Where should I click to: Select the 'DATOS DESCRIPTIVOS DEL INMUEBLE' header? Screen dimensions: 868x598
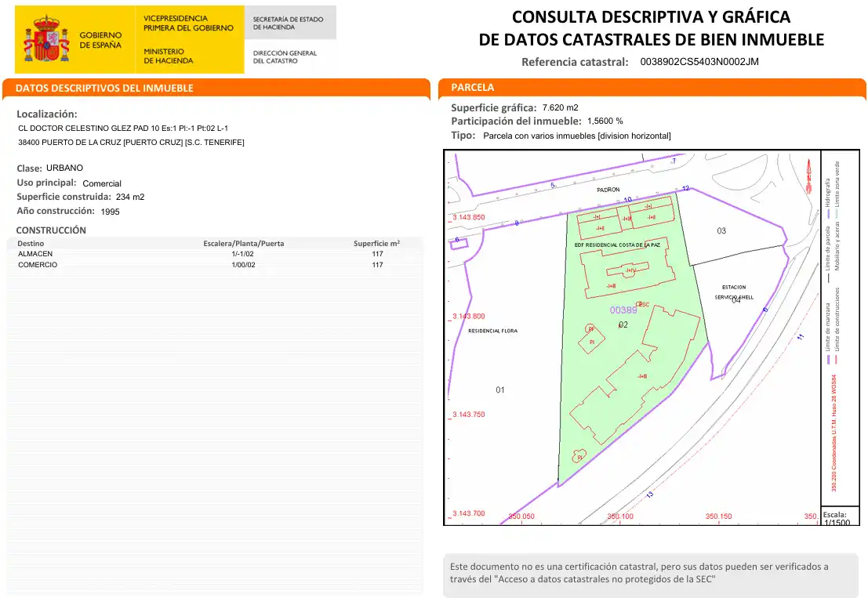coord(104,88)
